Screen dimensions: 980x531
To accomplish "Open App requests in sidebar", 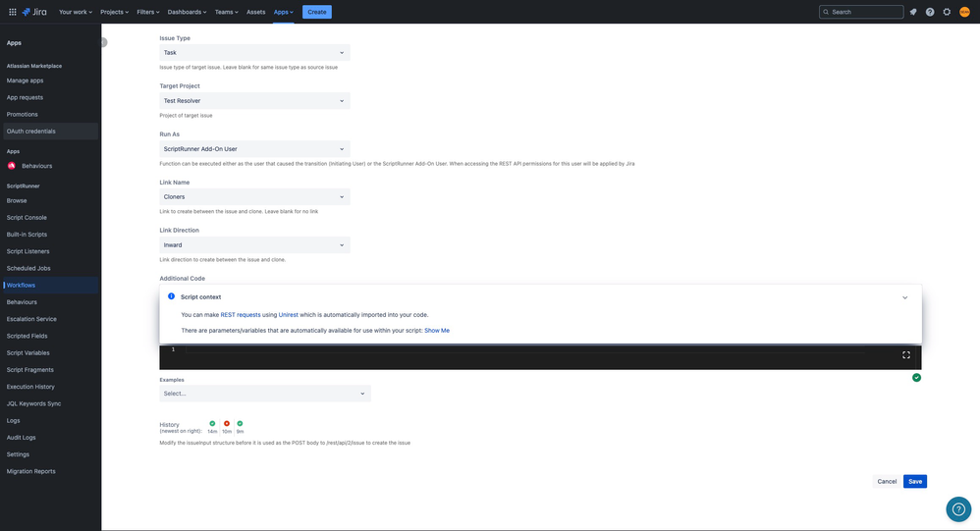I will 25,97.
